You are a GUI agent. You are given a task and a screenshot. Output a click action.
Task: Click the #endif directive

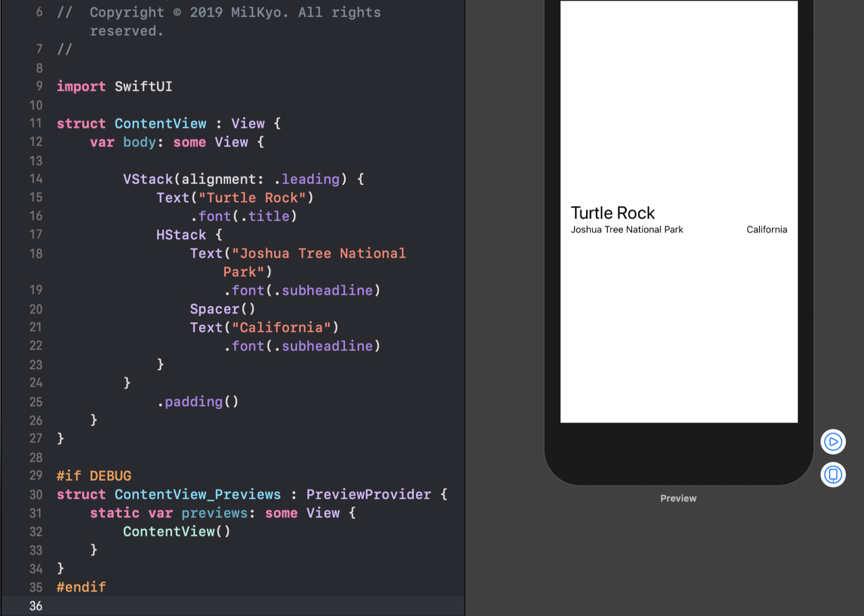click(81, 587)
